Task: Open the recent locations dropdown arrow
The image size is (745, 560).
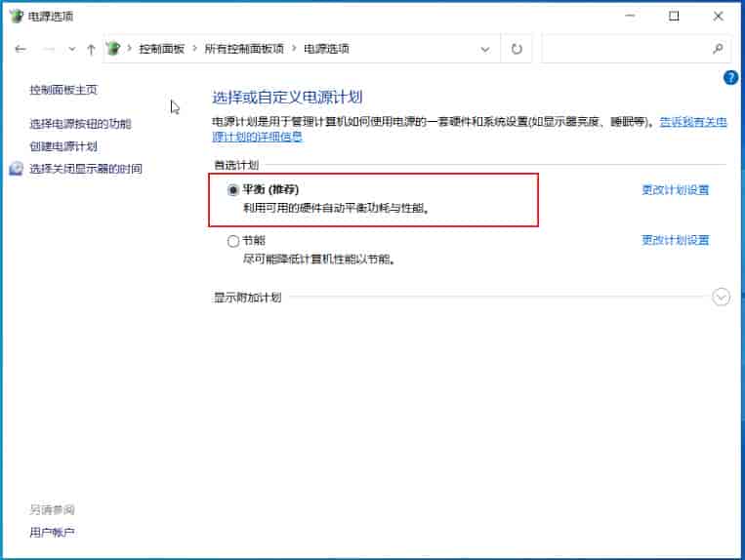Action: click(x=71, y=49)
